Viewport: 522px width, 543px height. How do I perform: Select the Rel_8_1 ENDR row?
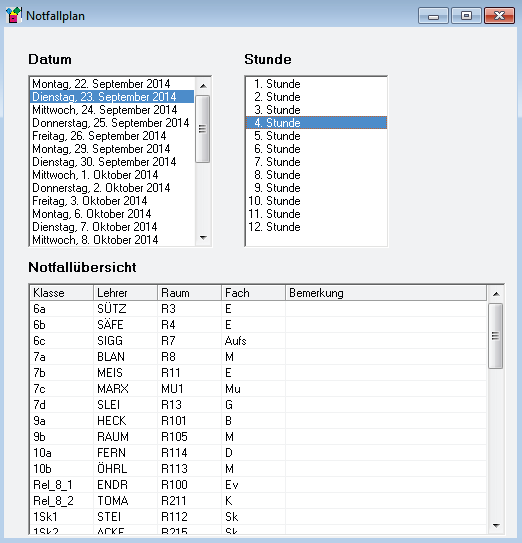258,484
